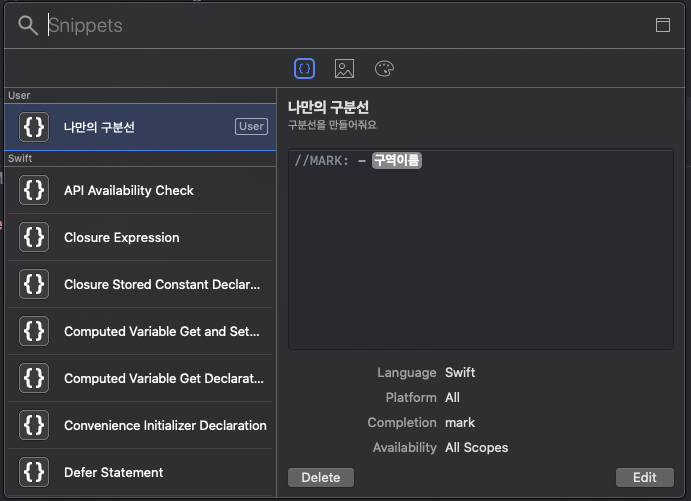Click braces icon beside Closure Stored Constant
The width and height of the screenshot is (691, 501).
pos(34,284)
